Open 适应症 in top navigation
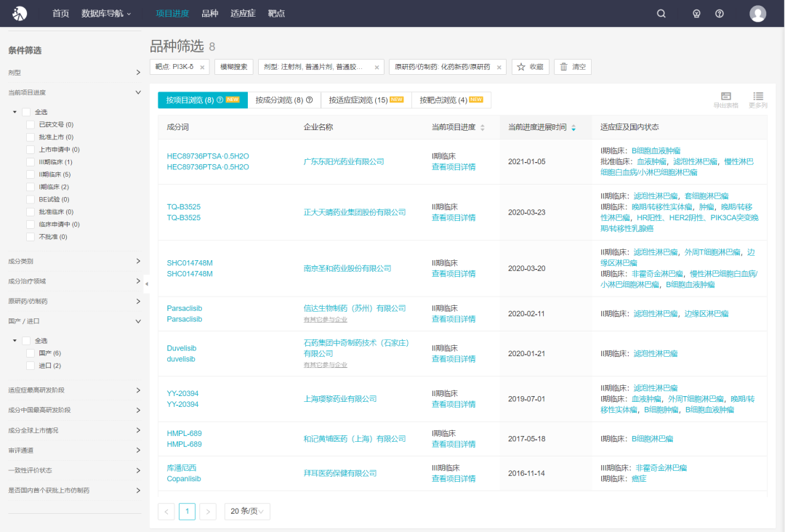Screen dimensions: 785x532 tap(243, 14)
